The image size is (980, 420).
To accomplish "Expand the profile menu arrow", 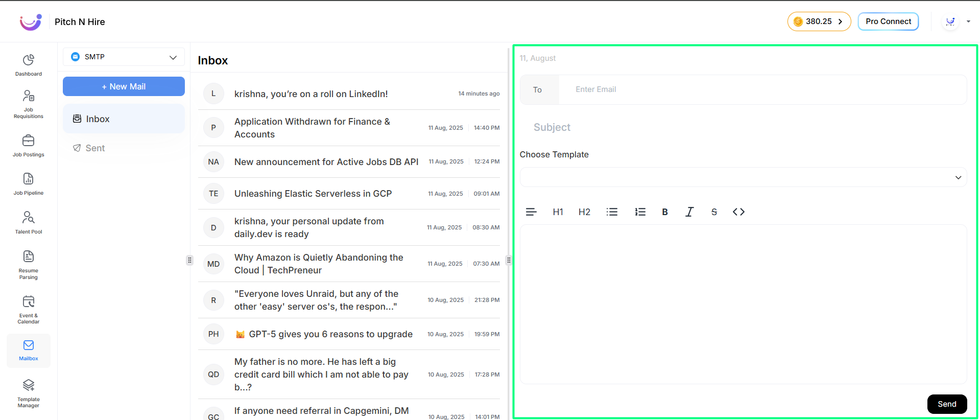I will click(968, 21).
